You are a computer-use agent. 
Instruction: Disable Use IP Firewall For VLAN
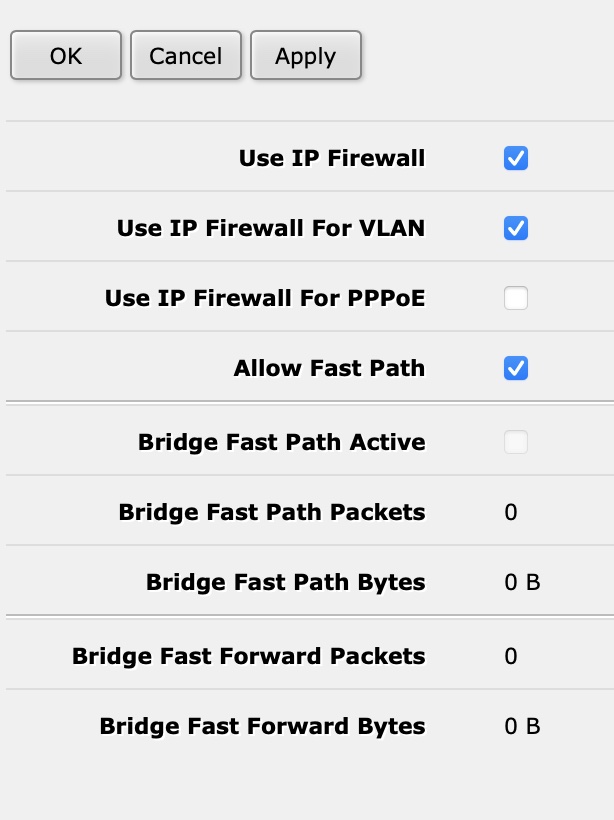point(516,227)
